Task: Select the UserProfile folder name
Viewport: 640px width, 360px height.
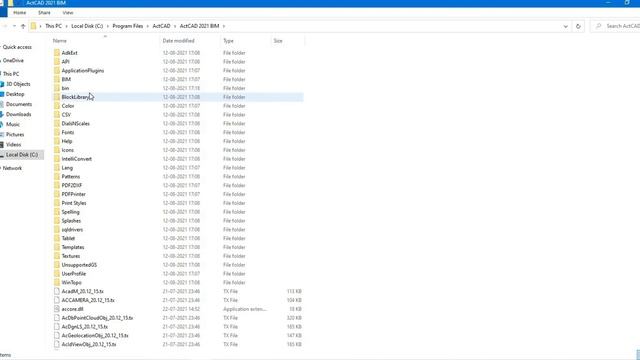Action: (73, 274)
